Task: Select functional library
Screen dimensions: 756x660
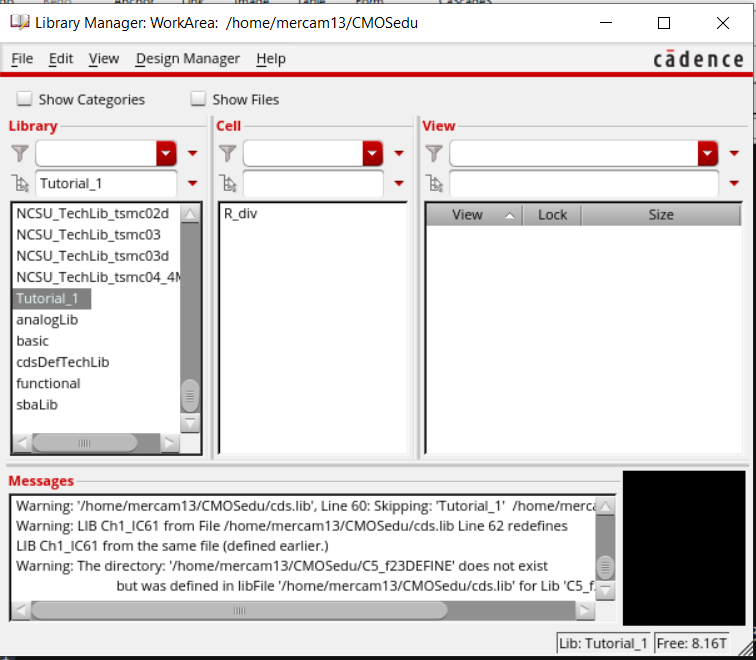Action: click(48, 383)
